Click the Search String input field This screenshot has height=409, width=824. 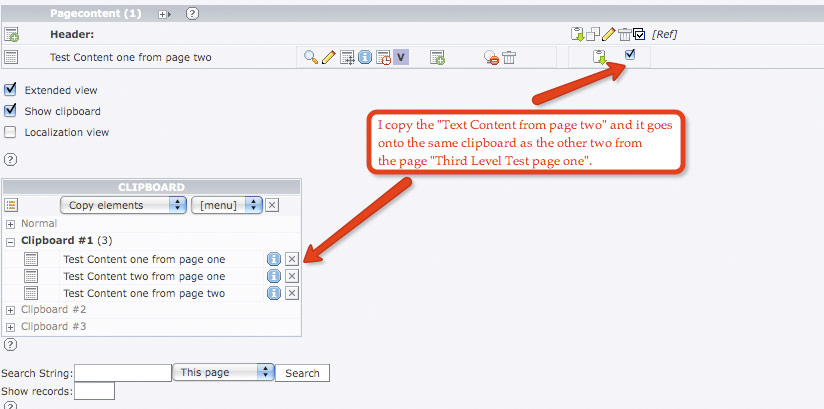click(x=123, y=373)
